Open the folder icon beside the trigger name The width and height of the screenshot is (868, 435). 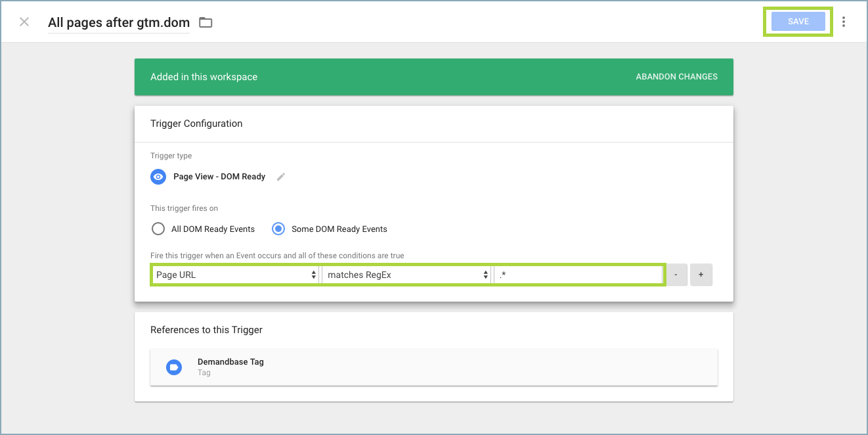pos(206,22)
